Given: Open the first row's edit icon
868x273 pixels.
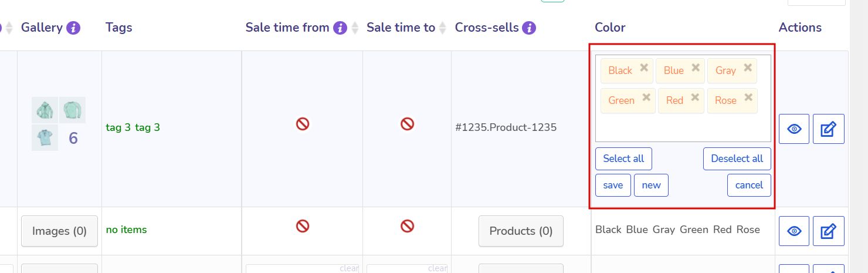Looking at the screenshot, I should pos(828,129).
